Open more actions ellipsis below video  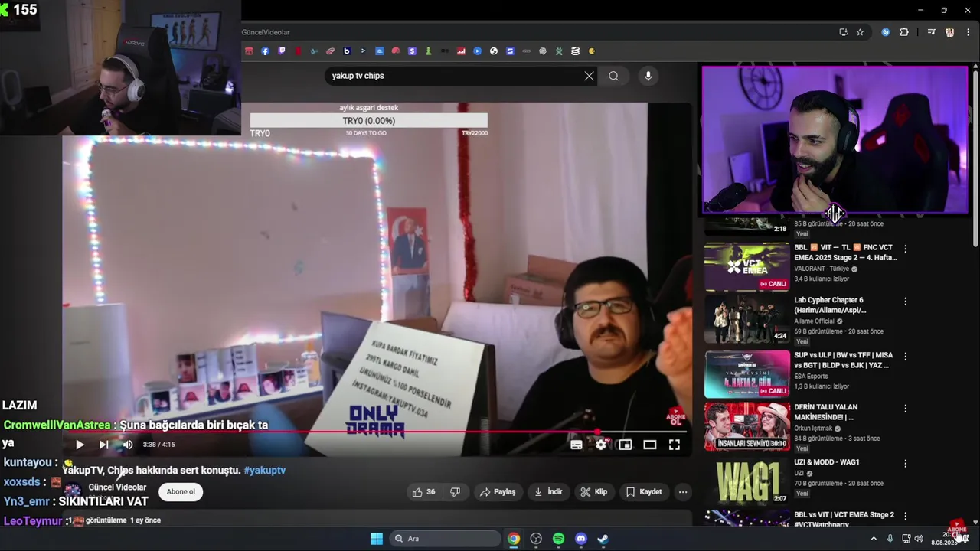pyautogui.click(x=683, y=492)
